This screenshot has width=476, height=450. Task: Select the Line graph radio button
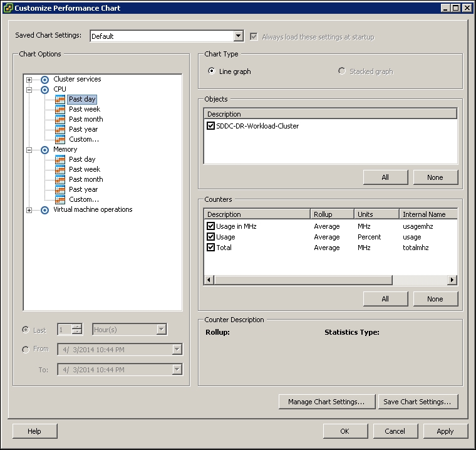point(212,71)
